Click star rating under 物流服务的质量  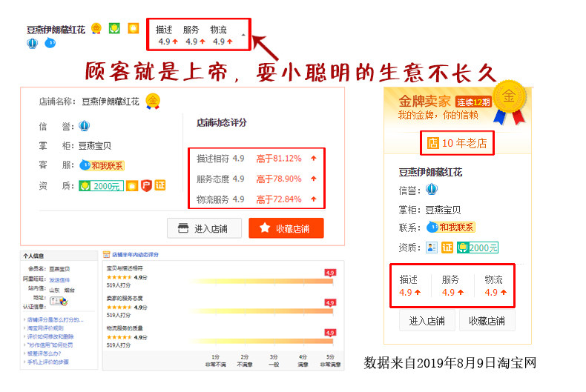119,337
